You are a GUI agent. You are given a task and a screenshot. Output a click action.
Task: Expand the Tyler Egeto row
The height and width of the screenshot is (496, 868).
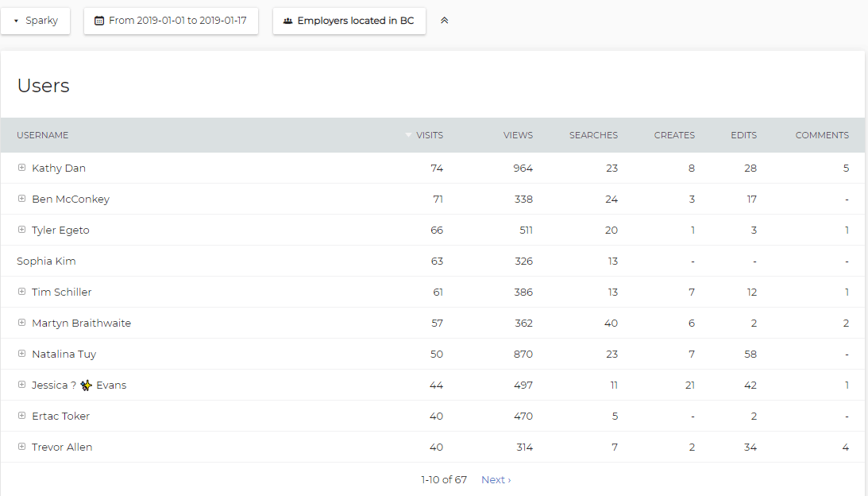click(21, 230)
